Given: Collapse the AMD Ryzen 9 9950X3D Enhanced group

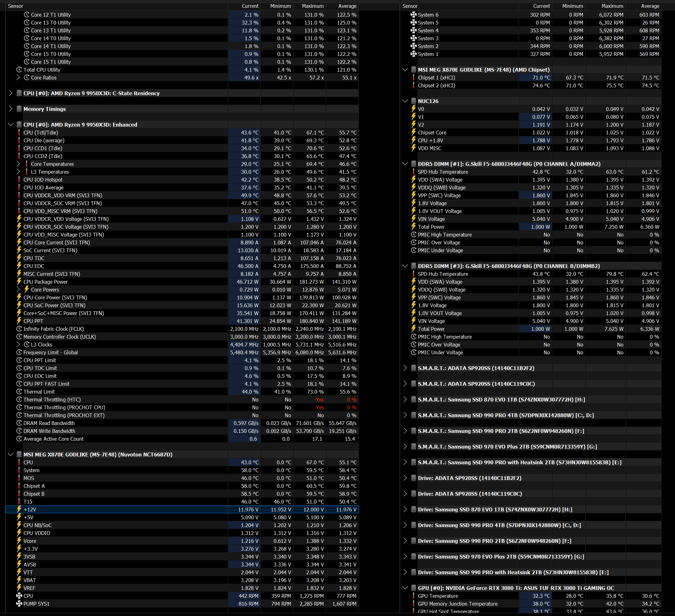Looking at the screenshot, I should (x=11, y=124).
